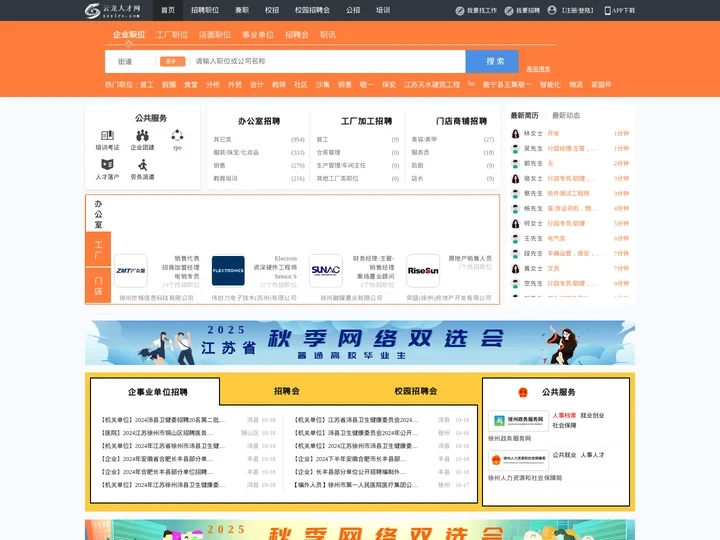Select the 店面职位 search tab
The width and height of the screenshot is (720, 540).
point(215,34)
